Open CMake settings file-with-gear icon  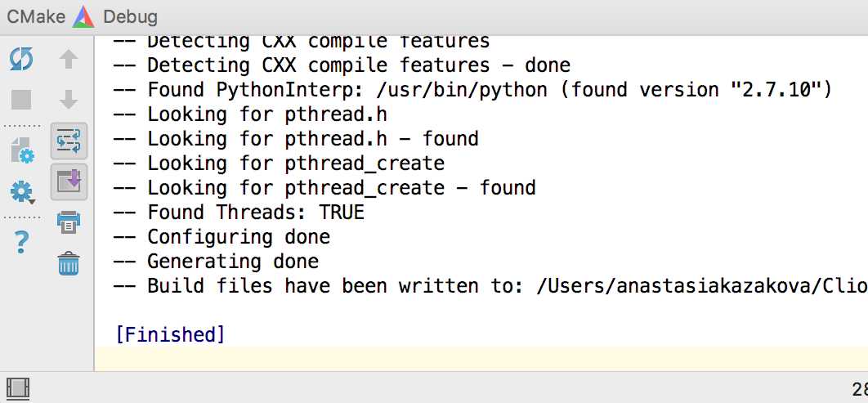coord(22,150)
